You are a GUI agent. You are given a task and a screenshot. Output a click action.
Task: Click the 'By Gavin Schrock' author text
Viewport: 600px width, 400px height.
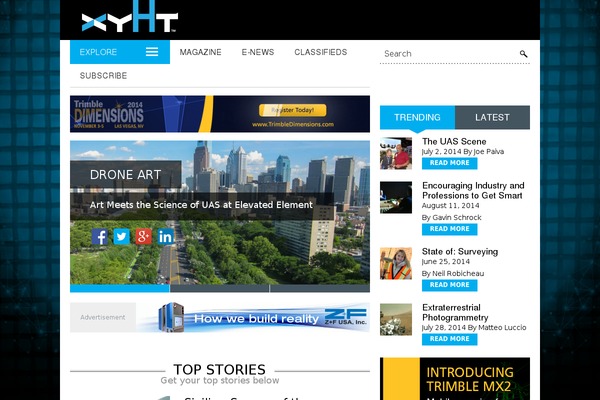tap(452, 217)
